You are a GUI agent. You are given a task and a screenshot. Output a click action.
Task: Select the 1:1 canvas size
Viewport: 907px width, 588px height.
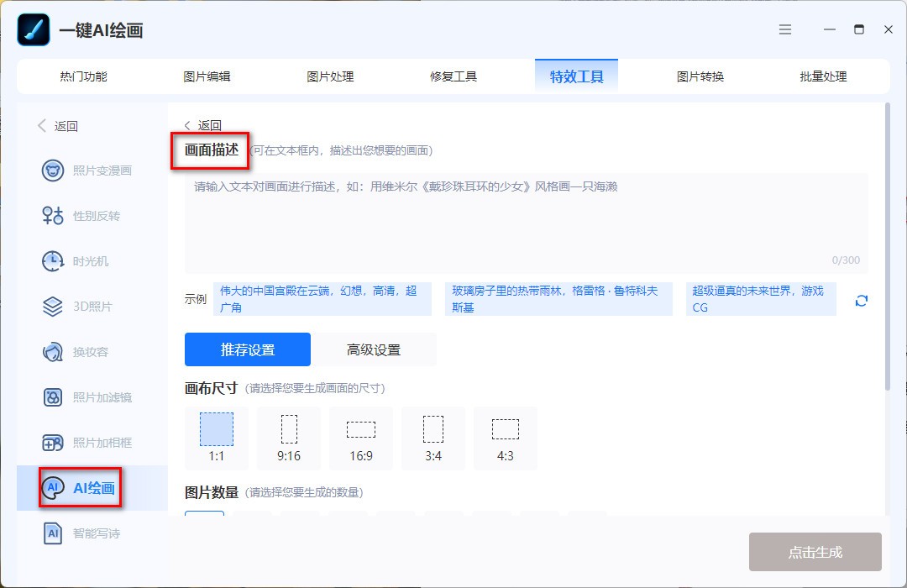coord(216,438)
